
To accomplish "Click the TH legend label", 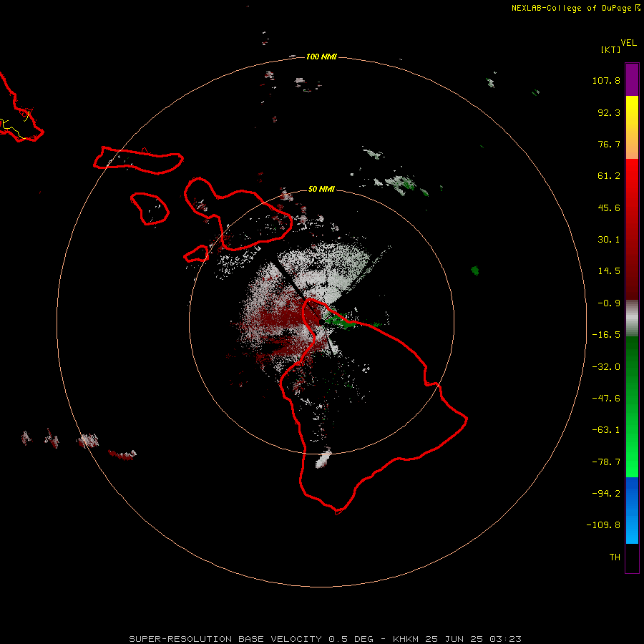I will [x=615, y=557].
